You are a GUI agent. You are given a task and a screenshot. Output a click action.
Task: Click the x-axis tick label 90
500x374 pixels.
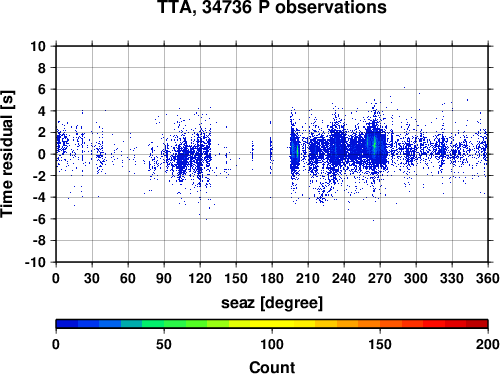click(164, 278)
